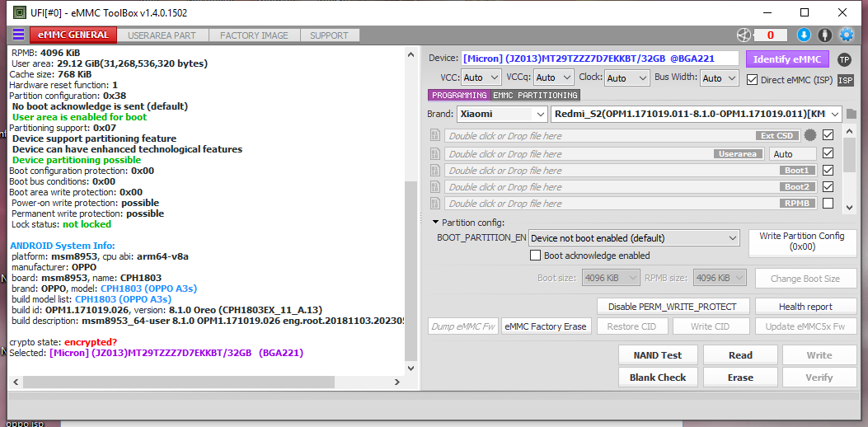Click 'CPH1803 (OPPO A3s)' model text

(x=149, y=289)
